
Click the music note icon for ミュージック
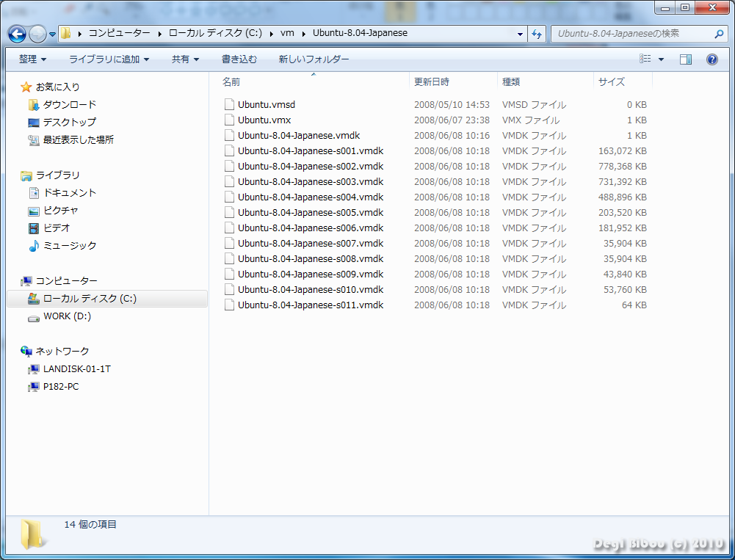pos(33,246)
